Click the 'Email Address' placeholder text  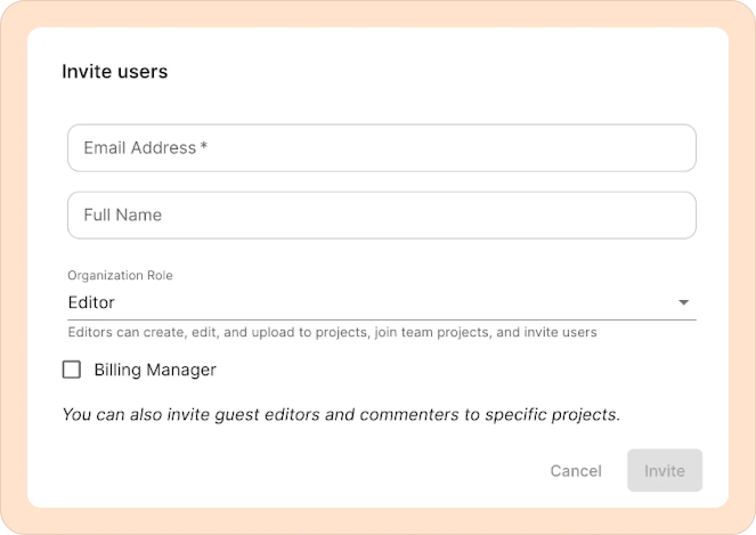coord(140,148)
